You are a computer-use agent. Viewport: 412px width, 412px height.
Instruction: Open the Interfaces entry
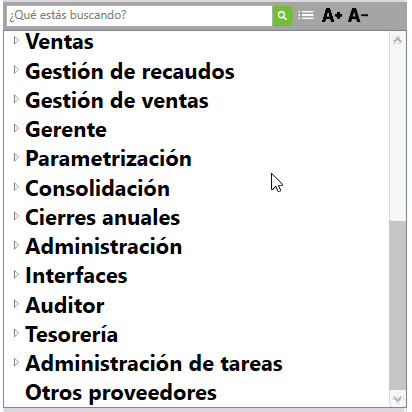click(x=76, y=276)
